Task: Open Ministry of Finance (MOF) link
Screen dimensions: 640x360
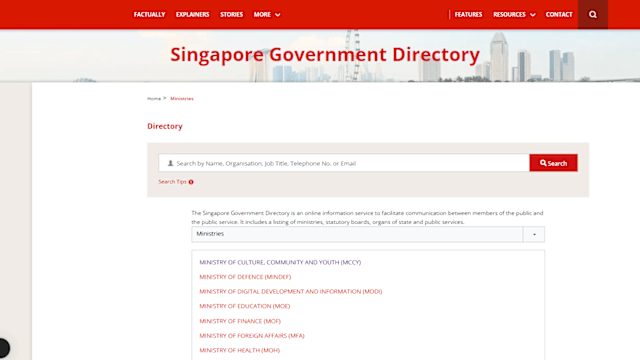Action: (x=240, y=321)
